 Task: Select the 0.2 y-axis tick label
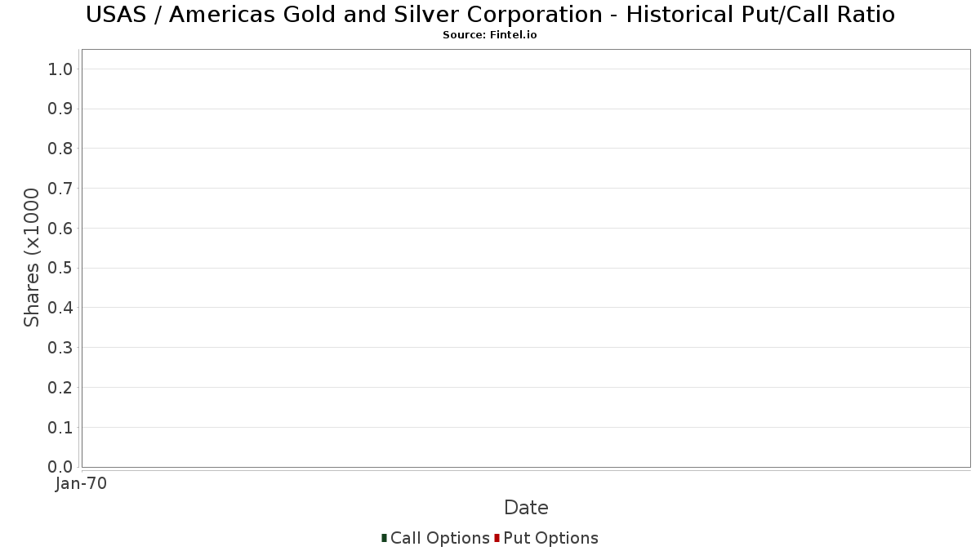60,388
